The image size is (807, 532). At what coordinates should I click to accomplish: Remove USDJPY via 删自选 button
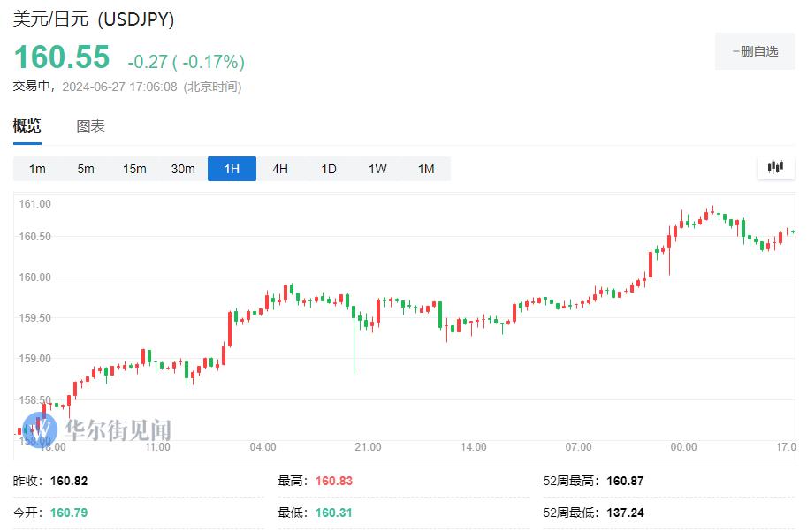[755, 51]
